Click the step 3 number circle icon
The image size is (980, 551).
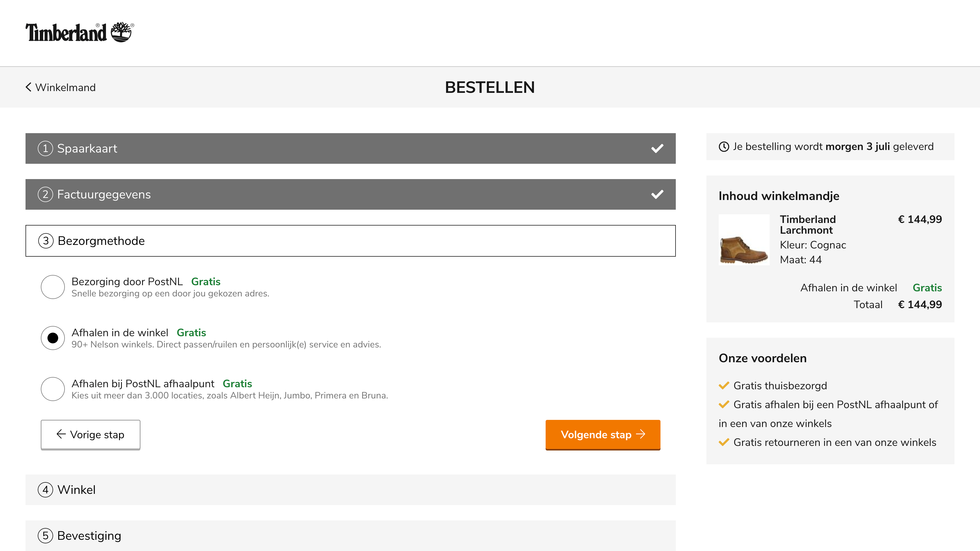tap(46, 241)
